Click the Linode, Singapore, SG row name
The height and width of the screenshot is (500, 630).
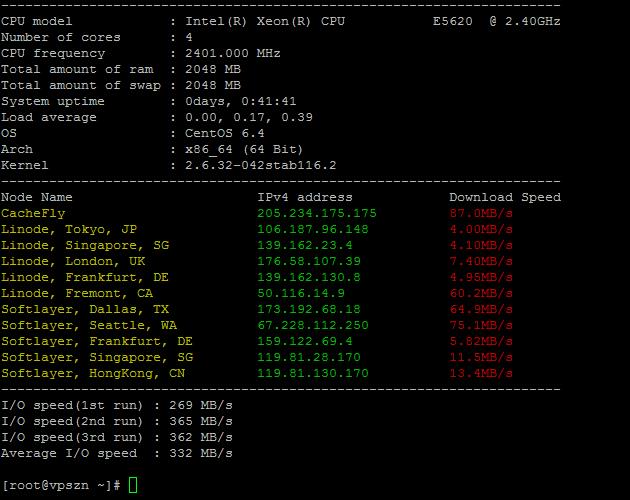point(85,246)
